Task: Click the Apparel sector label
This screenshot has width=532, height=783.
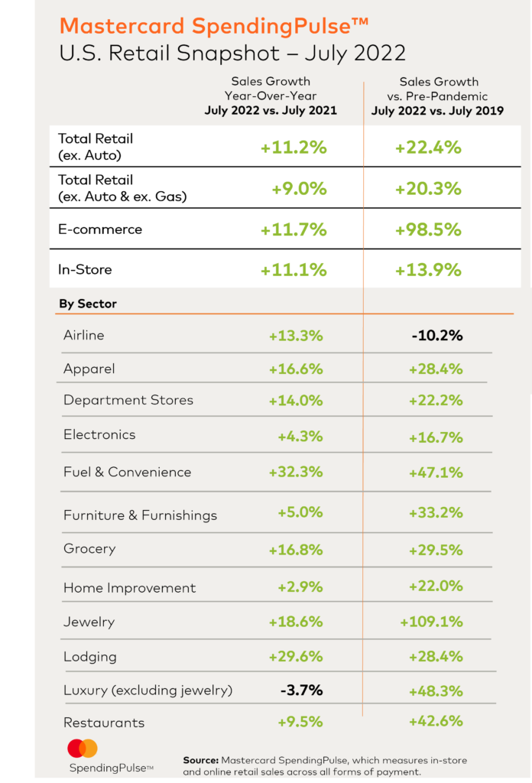Action: (89, 369)
